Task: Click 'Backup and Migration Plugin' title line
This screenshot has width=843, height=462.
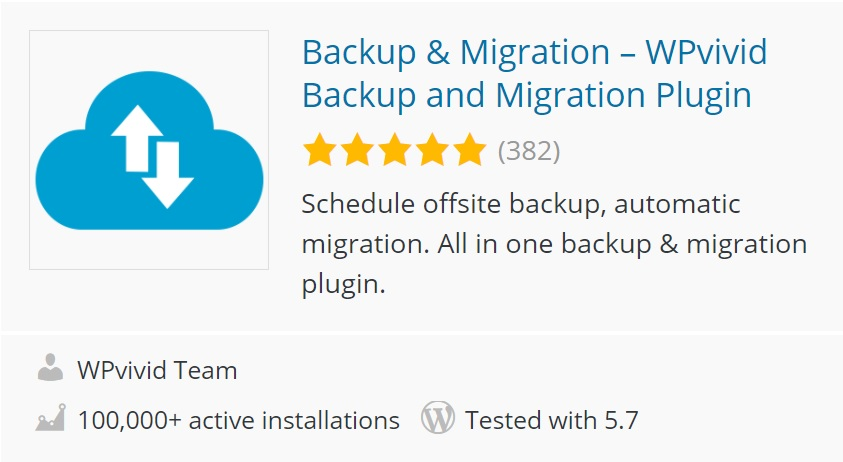Action: coord(526,95)
